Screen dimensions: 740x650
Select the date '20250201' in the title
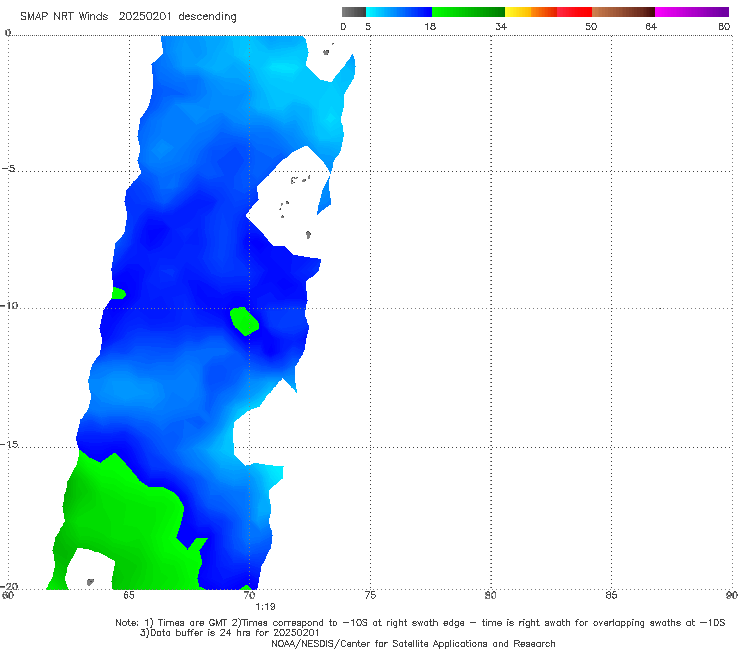click(144, 16)
